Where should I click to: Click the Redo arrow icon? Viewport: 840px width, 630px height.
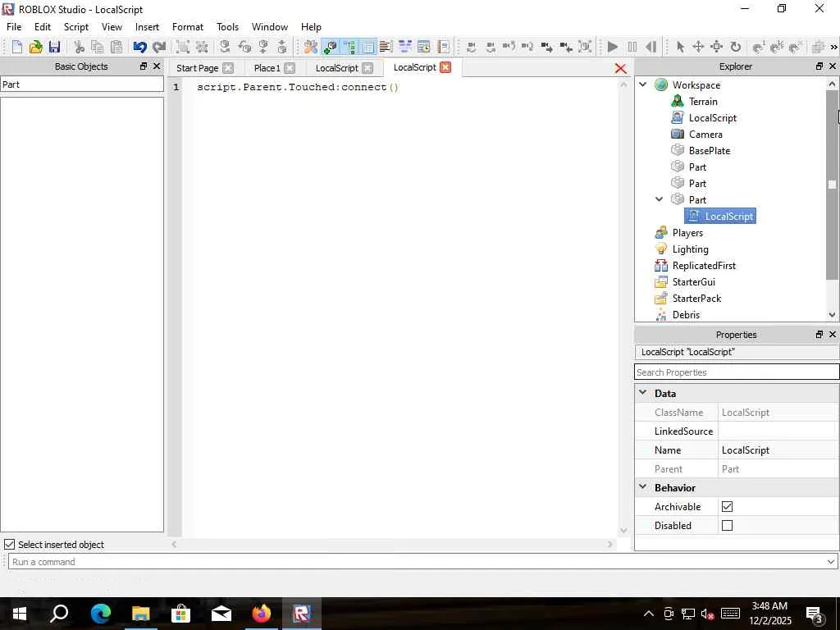(159, 47)
